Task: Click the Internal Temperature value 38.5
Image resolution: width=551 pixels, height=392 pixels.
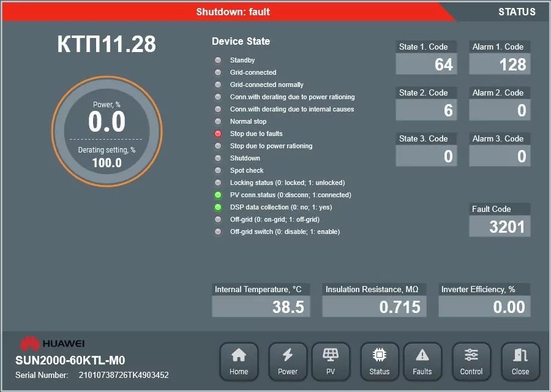Action: [261, 307]
